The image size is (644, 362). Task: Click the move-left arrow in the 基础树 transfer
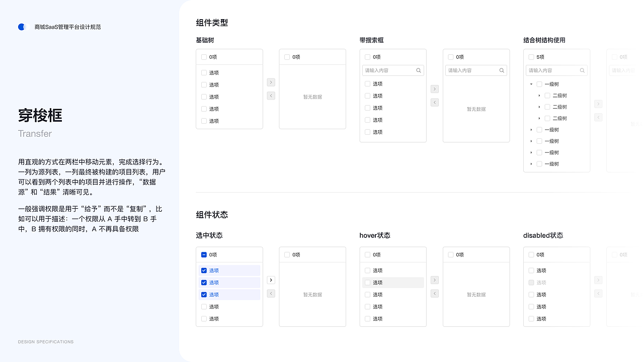[271, 96]
